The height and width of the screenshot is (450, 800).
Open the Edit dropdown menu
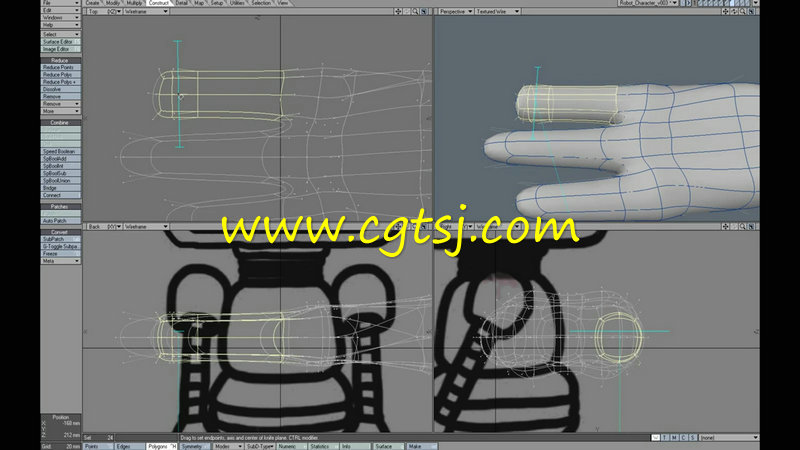[61, 10]
